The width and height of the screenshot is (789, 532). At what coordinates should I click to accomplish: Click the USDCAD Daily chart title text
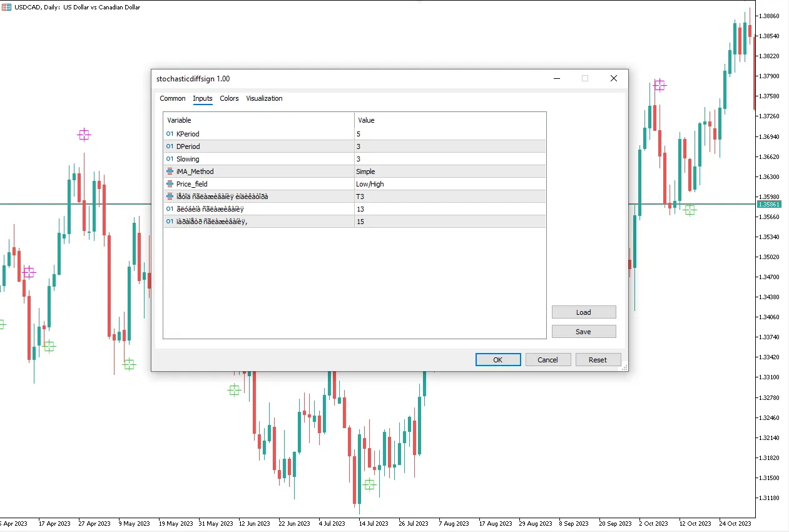click(78, 8)
